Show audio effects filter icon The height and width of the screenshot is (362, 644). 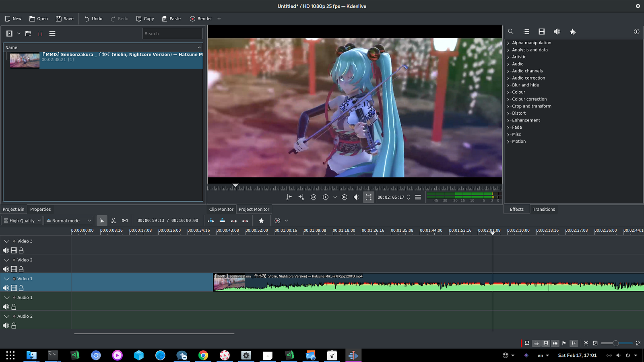click(x=557, y=32)
